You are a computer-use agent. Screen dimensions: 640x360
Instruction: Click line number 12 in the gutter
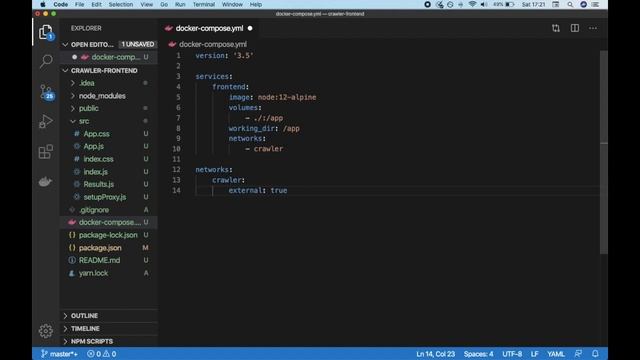tap(176, 169)
